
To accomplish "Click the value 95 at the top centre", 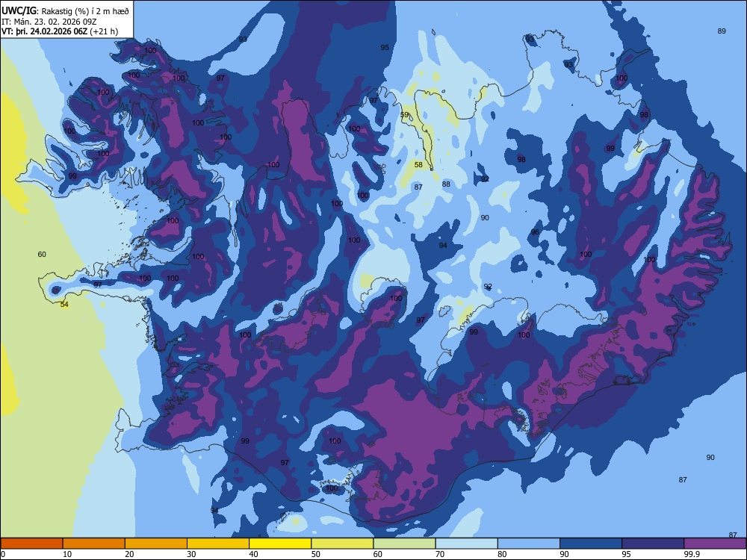I will 385,47.
